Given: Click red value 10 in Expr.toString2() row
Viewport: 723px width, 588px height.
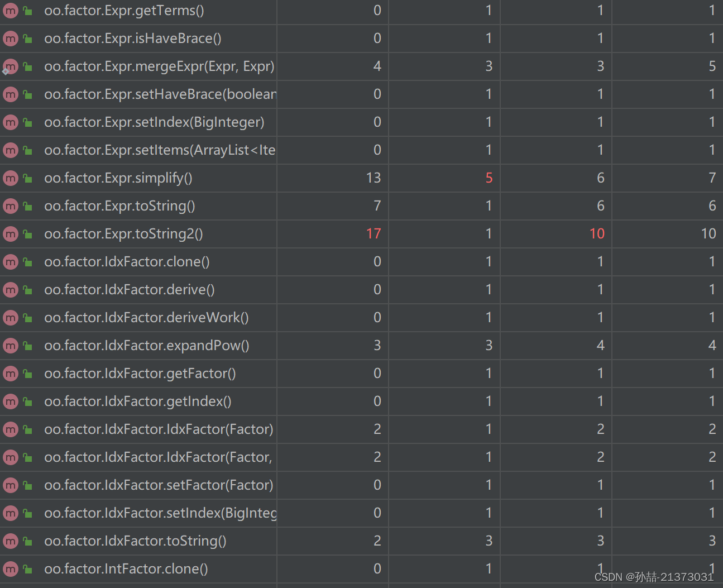Looking at the screenshot, I should coord(597,234).
